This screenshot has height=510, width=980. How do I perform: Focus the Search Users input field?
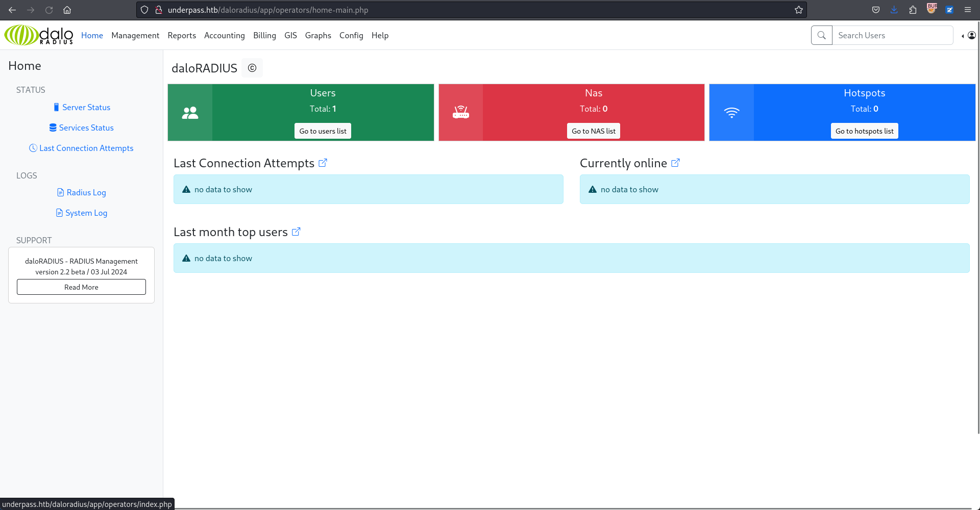pyautogui.click(x=893, y=35)
